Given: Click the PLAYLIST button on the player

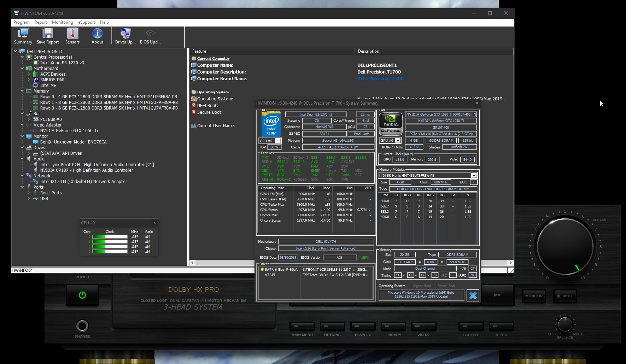Looking at the screenshot, I should pos(363,326).
